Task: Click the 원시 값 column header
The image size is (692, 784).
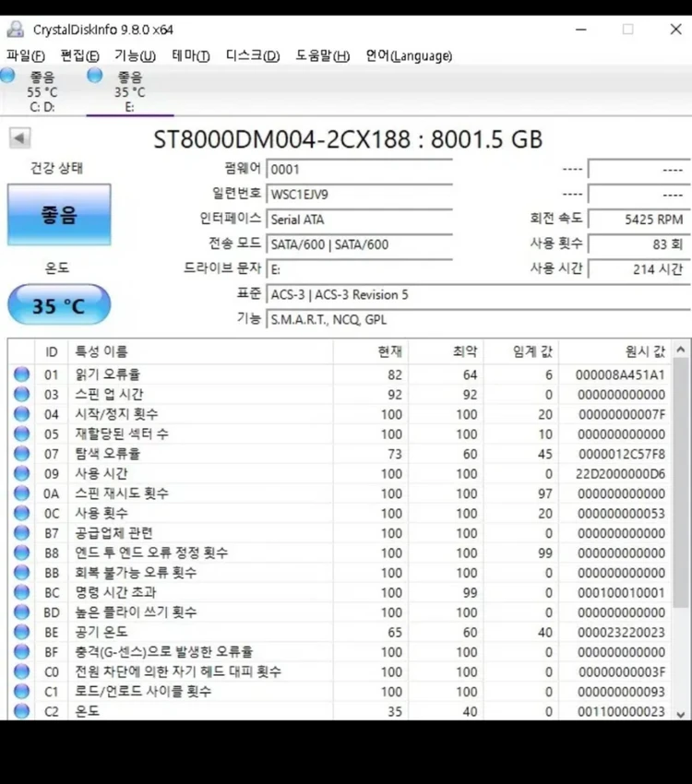Action: (614, 351)
